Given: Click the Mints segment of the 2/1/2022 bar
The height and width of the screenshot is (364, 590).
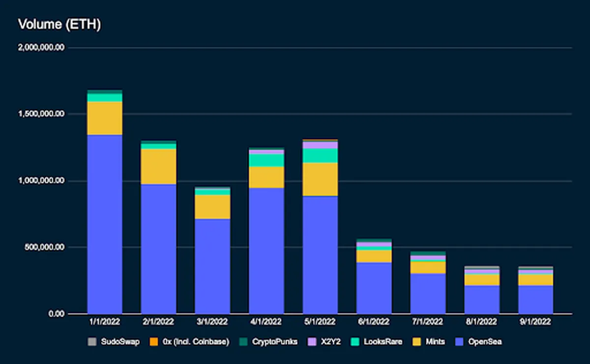Looking at the screenshot, I should tap(158, 166).
